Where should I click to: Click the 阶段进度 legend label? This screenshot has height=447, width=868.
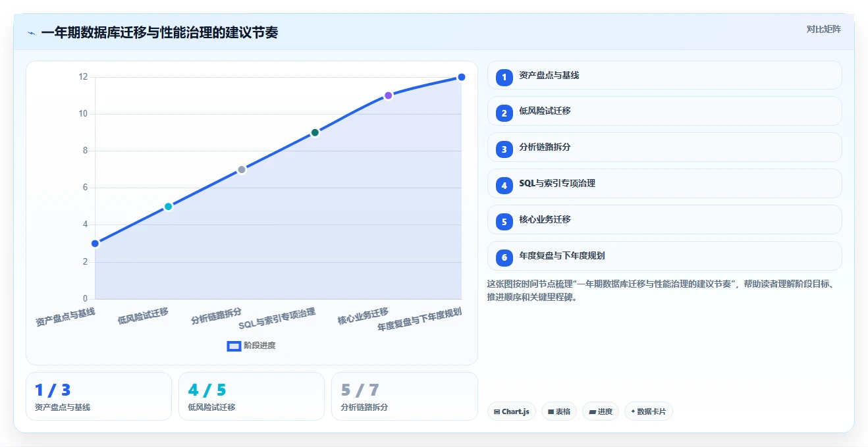(259, 346)
